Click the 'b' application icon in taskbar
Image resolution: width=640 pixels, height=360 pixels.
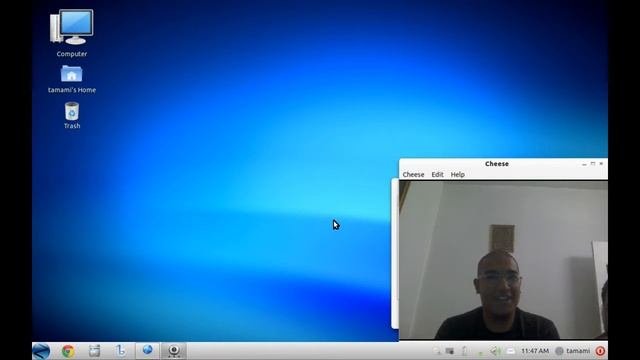(121, 351)
